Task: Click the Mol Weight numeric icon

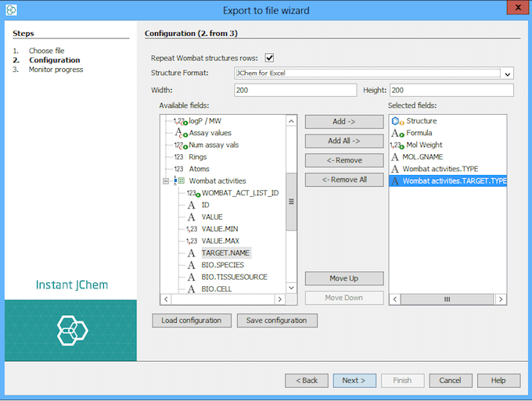Action: 397,145
